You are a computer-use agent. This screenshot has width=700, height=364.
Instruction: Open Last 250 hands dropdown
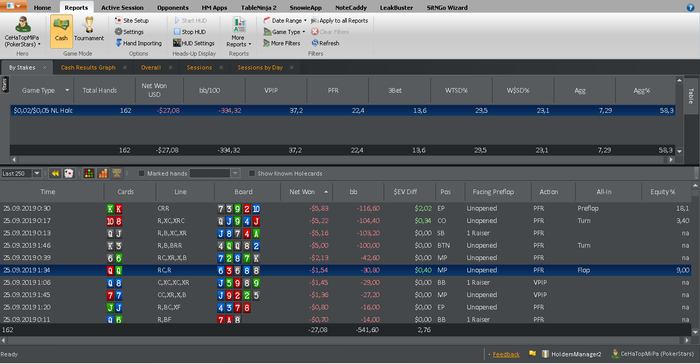pyautogui.click(x=37, y=173)
